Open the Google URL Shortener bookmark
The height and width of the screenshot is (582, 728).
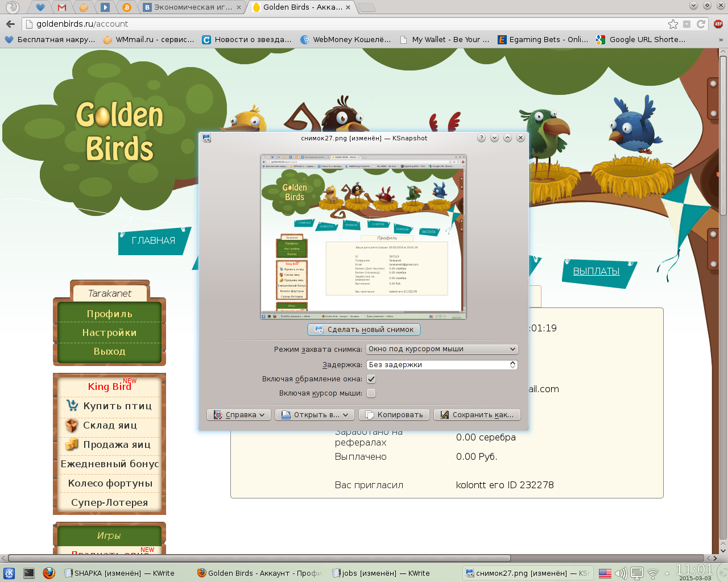(641, 40)
